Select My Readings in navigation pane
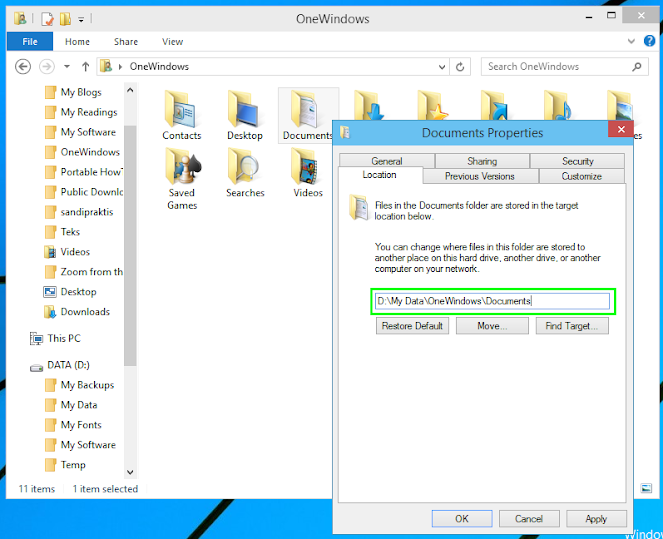The width and height of the screenshot is (663, 539). pos(81,112)
